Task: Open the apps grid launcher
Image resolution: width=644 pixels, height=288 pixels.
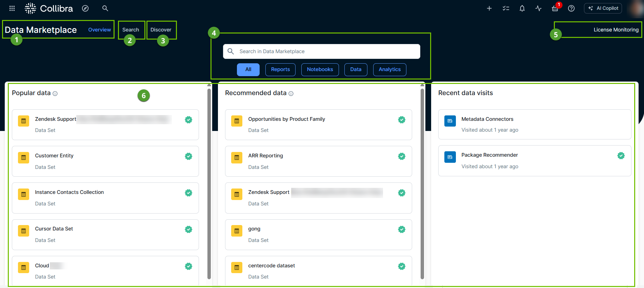Action: point(12,8)
